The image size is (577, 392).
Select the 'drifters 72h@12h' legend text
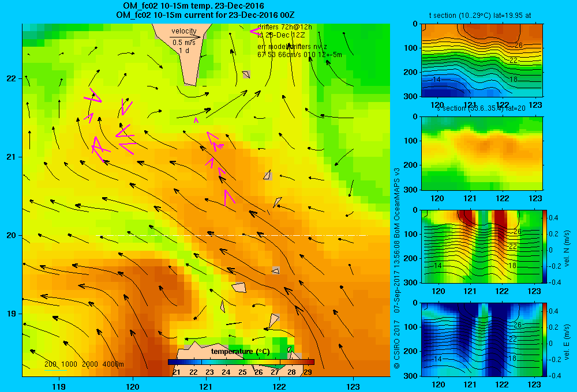[x=284, y=27]
